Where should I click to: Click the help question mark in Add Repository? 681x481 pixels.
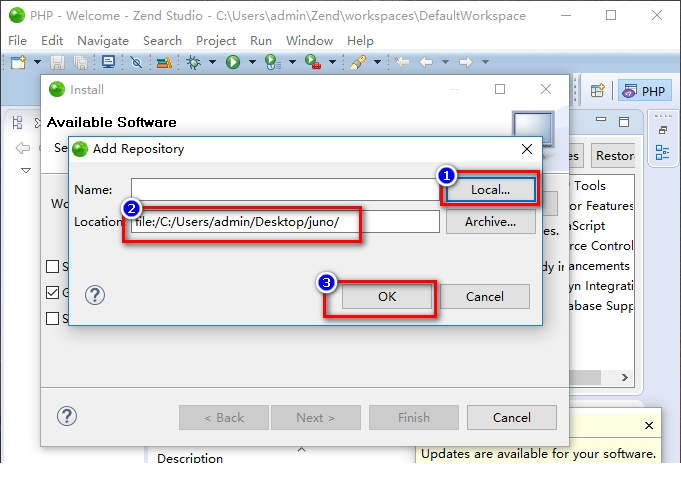coord(95,295)
